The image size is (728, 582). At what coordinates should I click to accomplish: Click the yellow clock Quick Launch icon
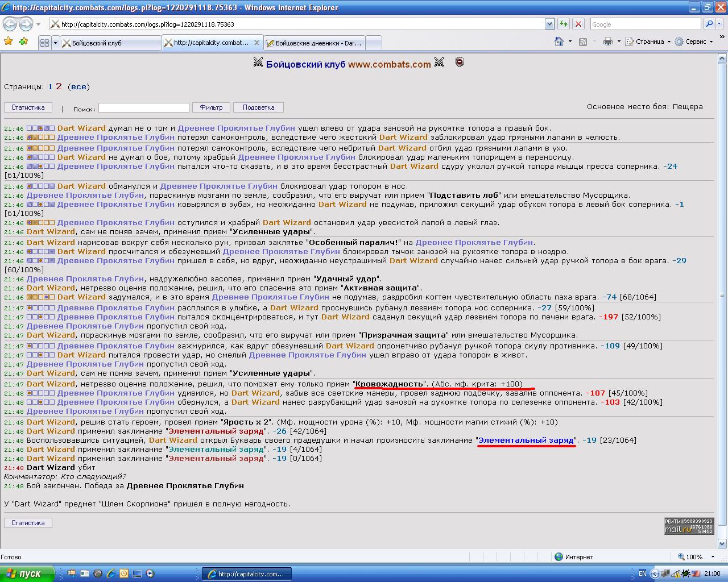click(x=124, y=573)
